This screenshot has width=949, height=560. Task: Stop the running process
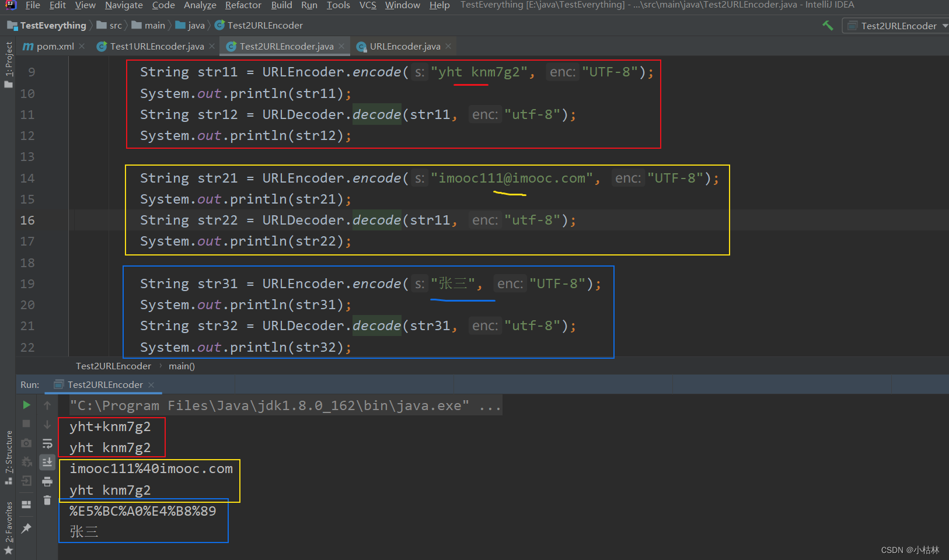click(26, 424)
